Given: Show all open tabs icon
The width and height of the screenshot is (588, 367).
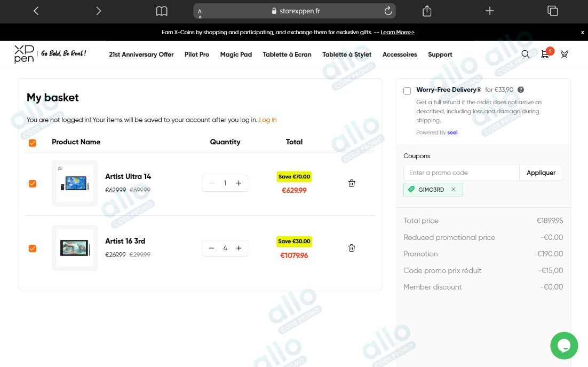Looking at the screenshot, I should (553, 11).
